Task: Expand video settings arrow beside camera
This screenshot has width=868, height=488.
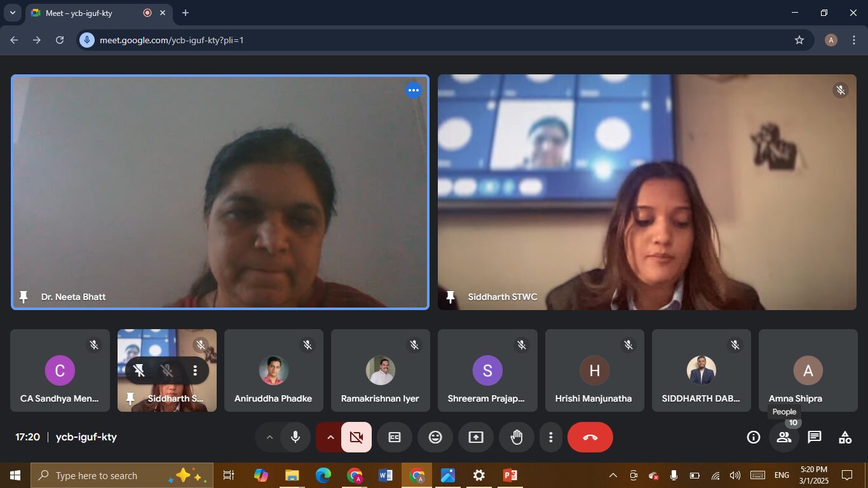Action: 330,437
